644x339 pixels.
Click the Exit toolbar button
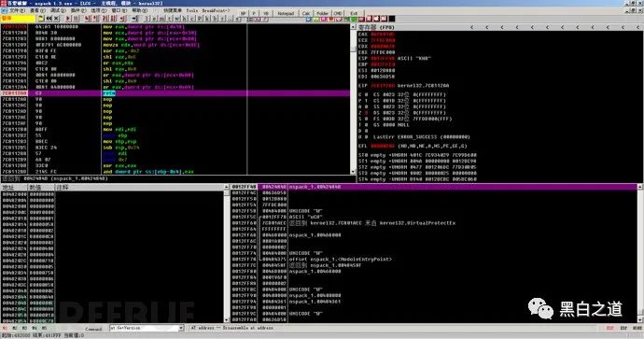tap(354, 13)
